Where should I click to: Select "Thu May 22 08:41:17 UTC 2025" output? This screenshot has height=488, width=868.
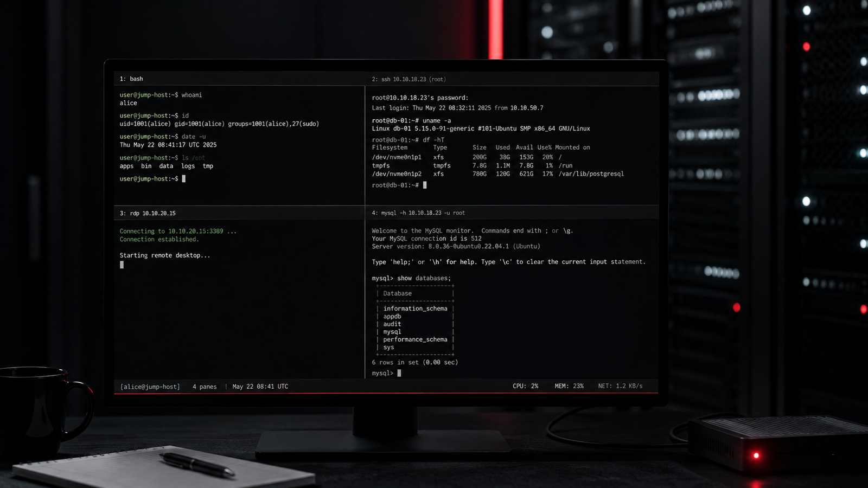pos(168,145)
